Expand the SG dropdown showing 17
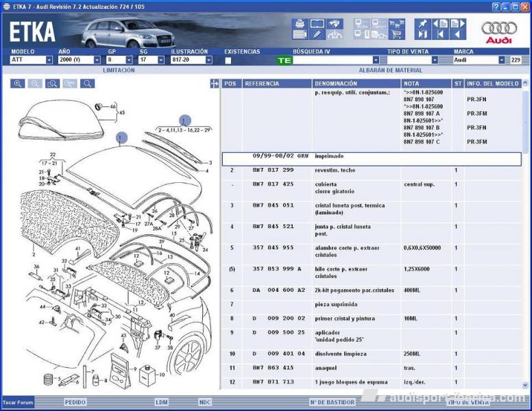Image resolution: width=532 pixels, height=411 pixels. pyautogui.click(x=161, y=60)
